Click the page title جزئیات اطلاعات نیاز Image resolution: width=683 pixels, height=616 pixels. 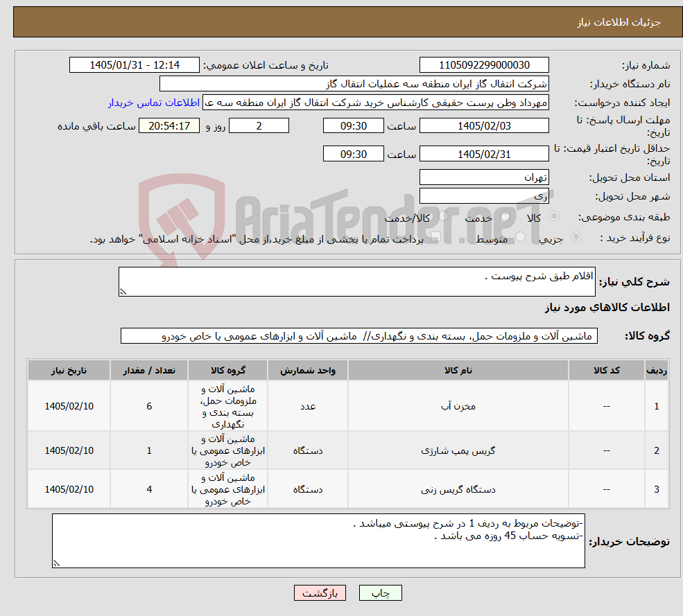(x=619, y=22)
